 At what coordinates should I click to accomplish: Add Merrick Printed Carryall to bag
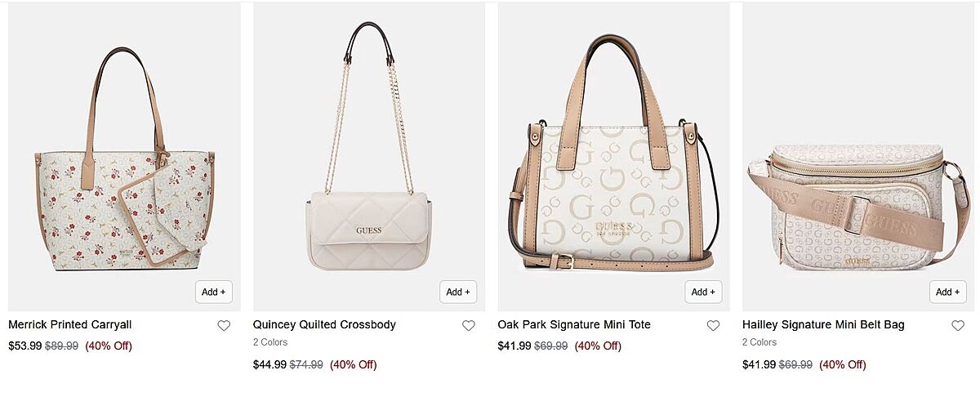(214, 292)
